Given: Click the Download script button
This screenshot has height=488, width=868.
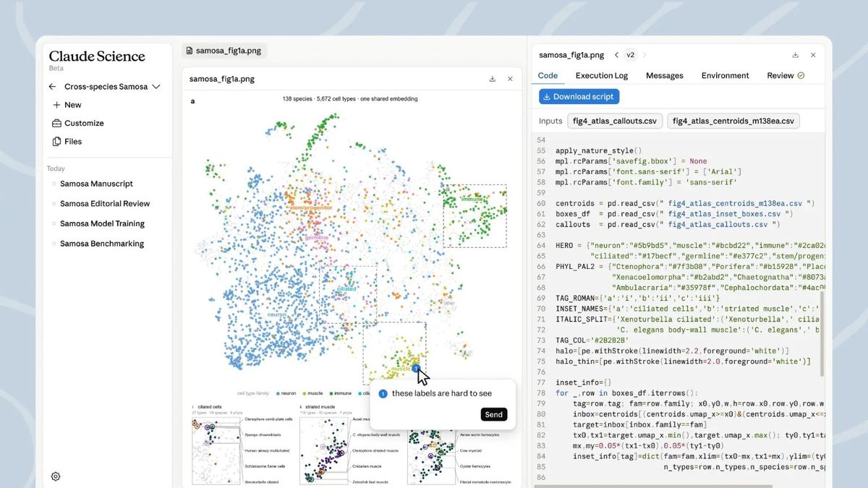Looking at the screenshot, I should click(x=579, y=96).
